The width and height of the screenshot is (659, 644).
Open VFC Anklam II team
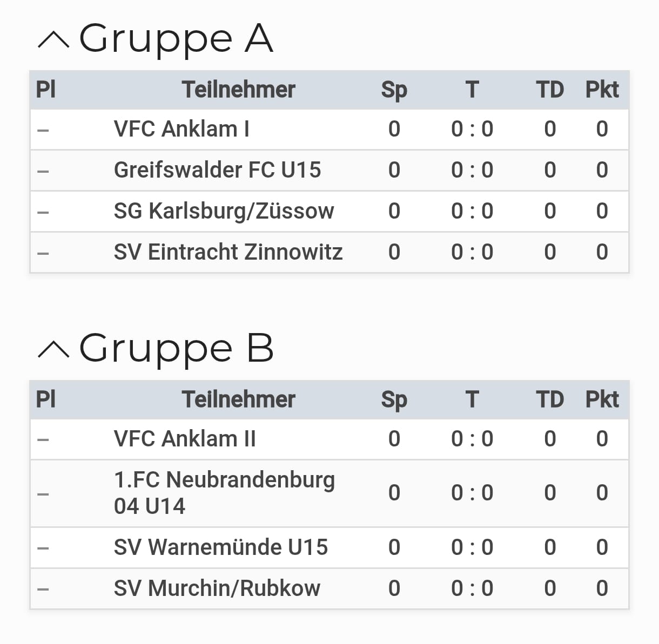click(185, 439)
